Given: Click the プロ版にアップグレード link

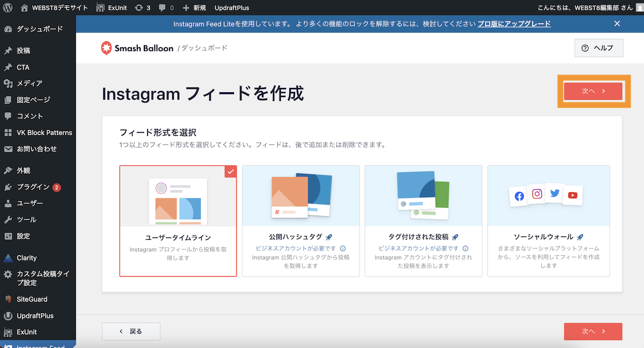Looking at the screenshot, I should 514,24.
